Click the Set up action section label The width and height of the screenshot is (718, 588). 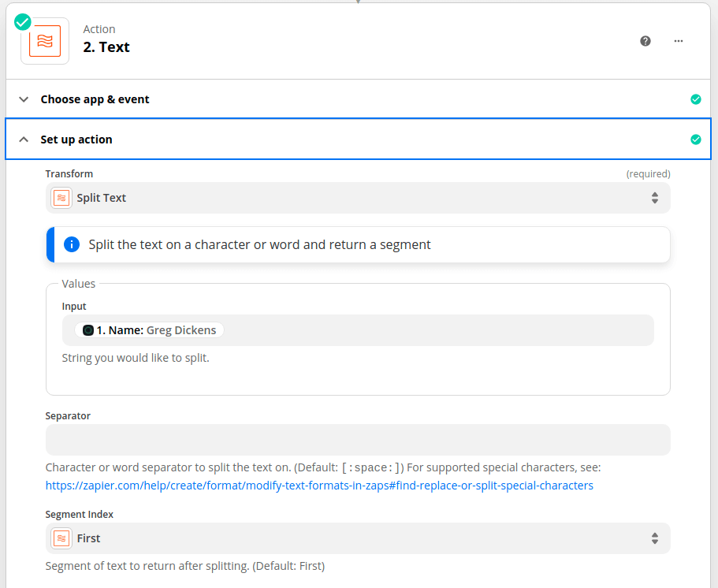click(76, 140)
